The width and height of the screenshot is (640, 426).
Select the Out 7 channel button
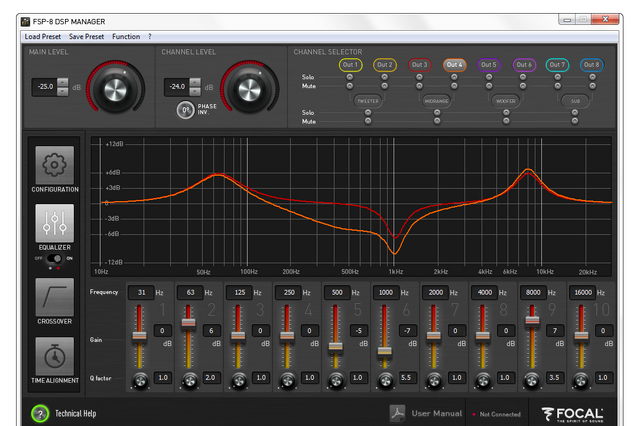point(557,64)
